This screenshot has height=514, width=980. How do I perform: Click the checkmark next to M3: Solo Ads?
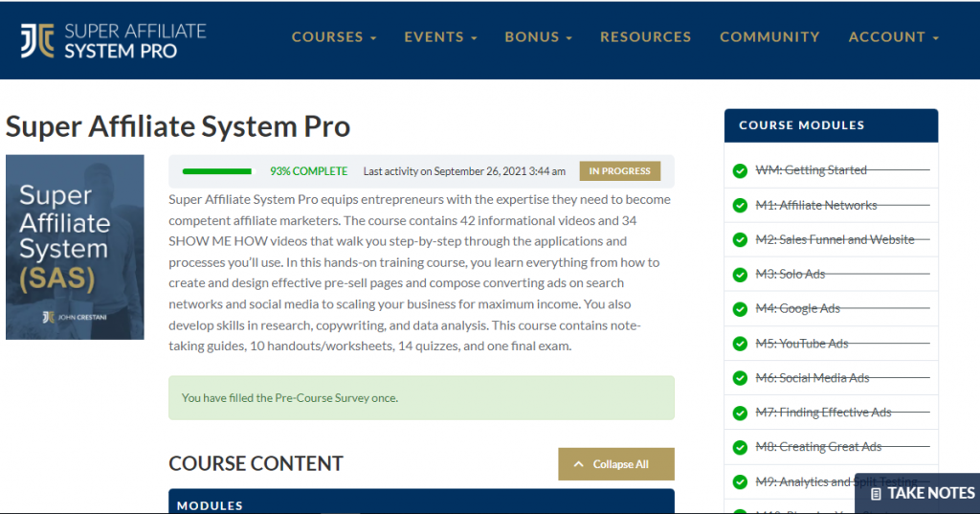[740, 275]
